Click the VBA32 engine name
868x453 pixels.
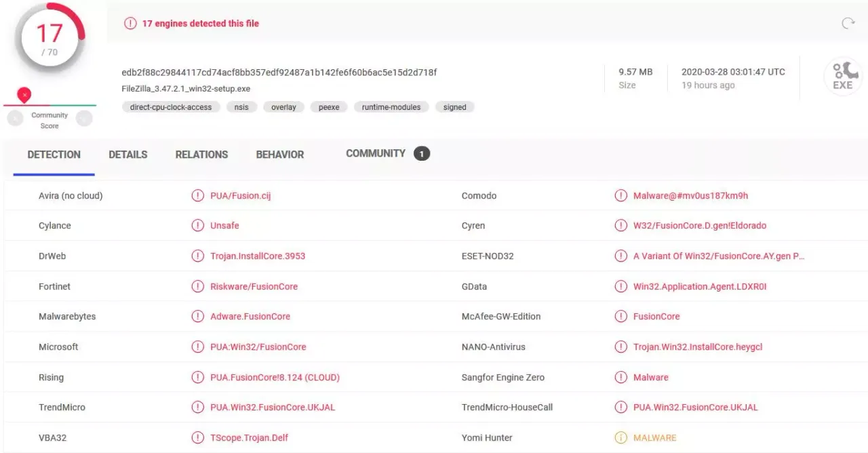coord(52,437)
